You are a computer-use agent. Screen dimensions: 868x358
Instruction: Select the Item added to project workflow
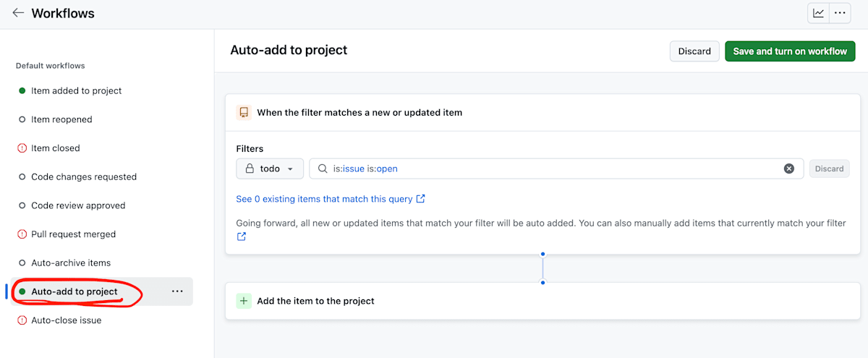tap(76, 91)
